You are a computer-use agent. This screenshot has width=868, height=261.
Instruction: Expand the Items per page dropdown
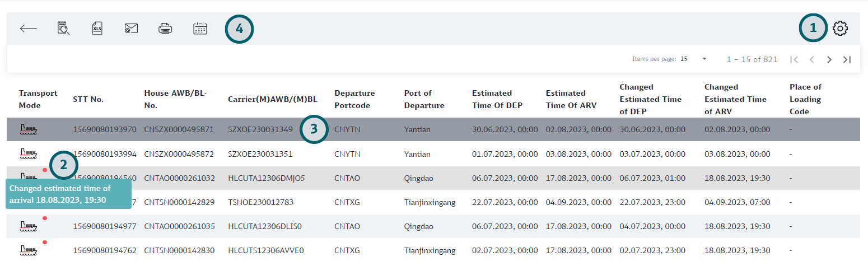point(704,59)
